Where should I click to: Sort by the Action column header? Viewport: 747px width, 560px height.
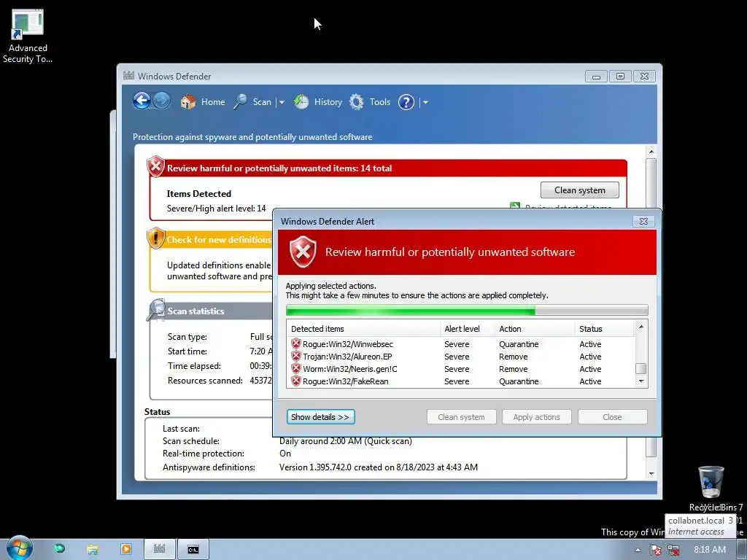coord(535,329)
